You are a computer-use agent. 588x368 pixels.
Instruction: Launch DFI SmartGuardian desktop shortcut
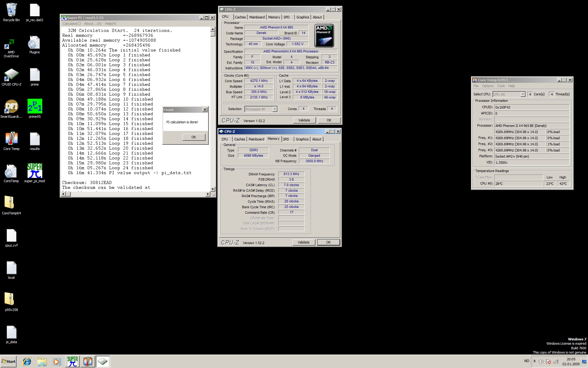11,109
